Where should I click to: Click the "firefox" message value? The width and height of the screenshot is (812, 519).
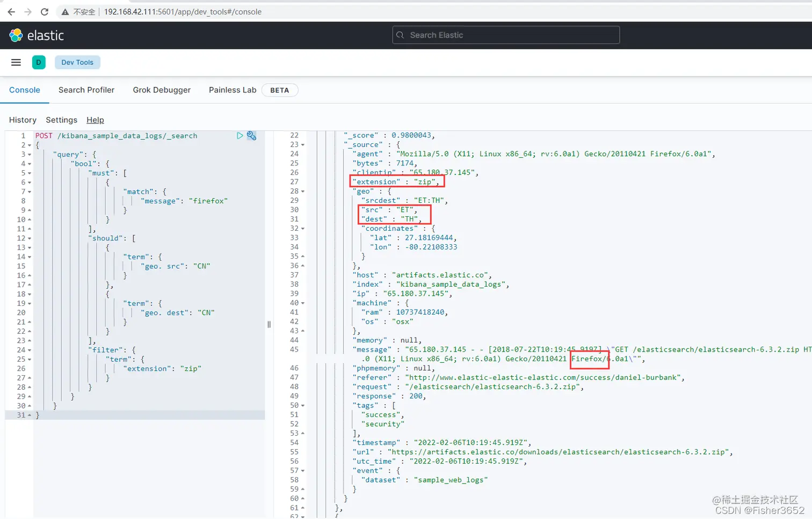tap(208, 201)
